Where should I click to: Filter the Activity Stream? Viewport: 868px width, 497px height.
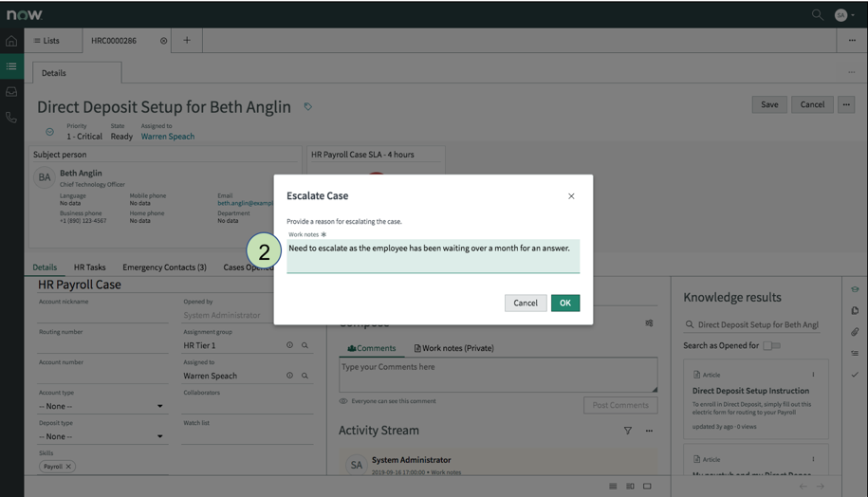click(x=628, y=431)
